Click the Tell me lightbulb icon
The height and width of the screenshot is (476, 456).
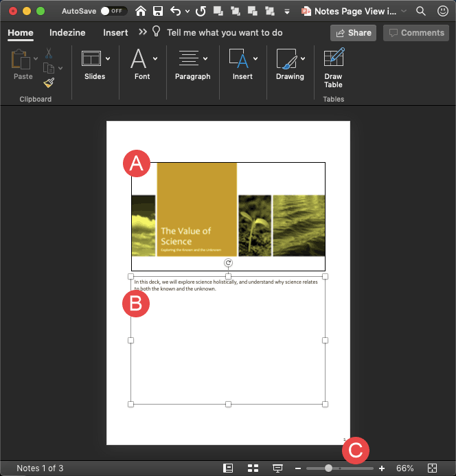156,32
